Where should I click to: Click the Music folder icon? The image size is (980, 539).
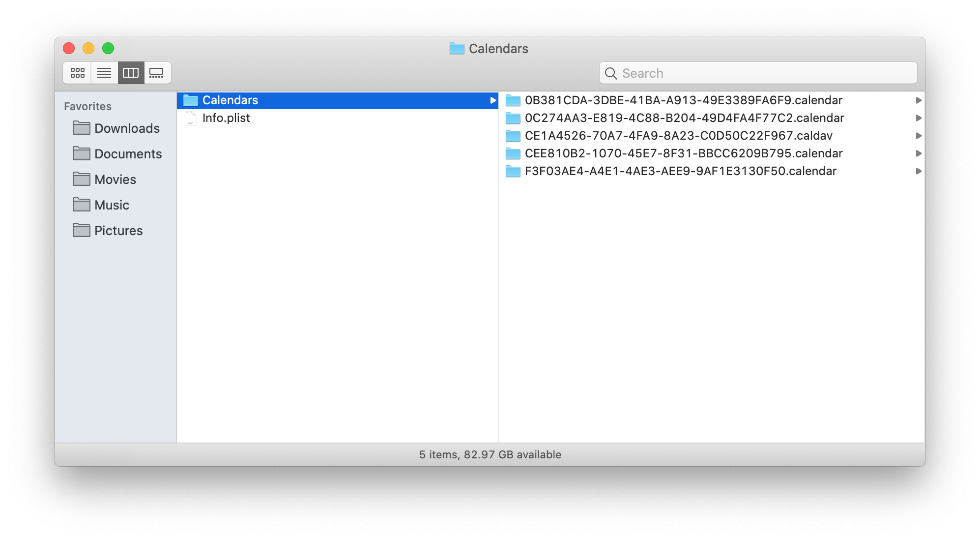point(81,205)
